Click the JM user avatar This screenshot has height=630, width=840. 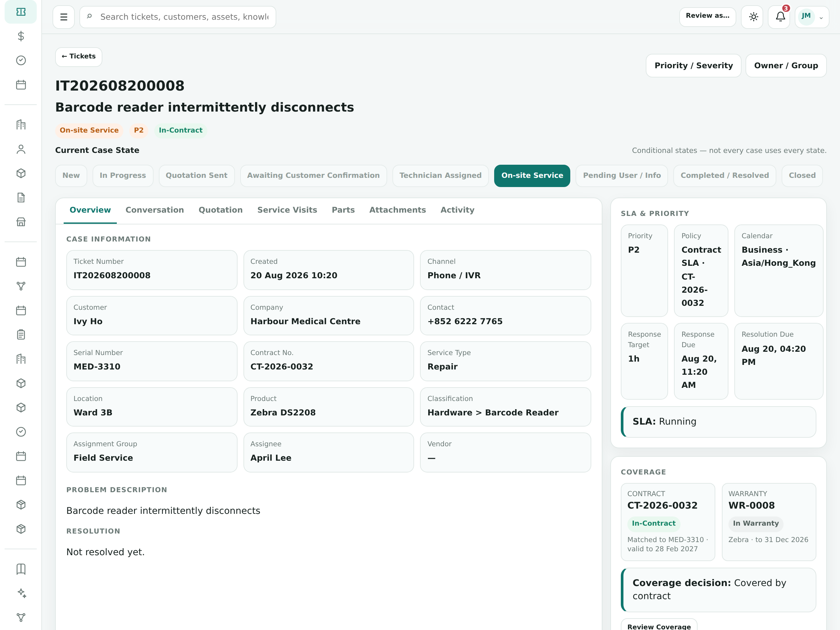point(806,17)
